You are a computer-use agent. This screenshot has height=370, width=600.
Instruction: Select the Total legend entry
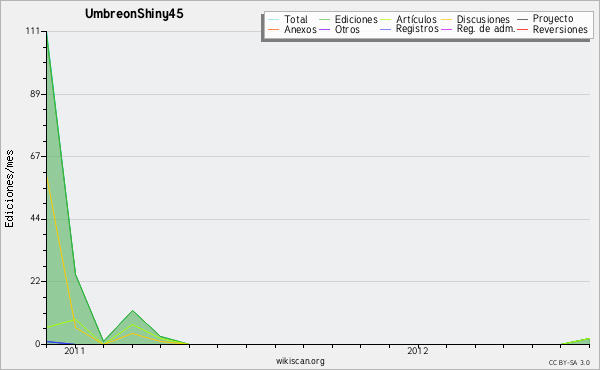pos(296,19)
